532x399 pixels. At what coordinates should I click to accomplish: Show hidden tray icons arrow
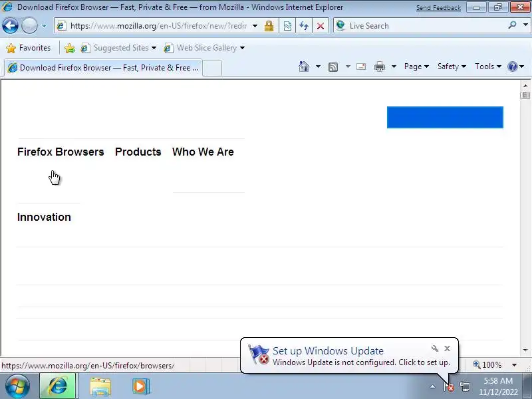tap(433, 386)
